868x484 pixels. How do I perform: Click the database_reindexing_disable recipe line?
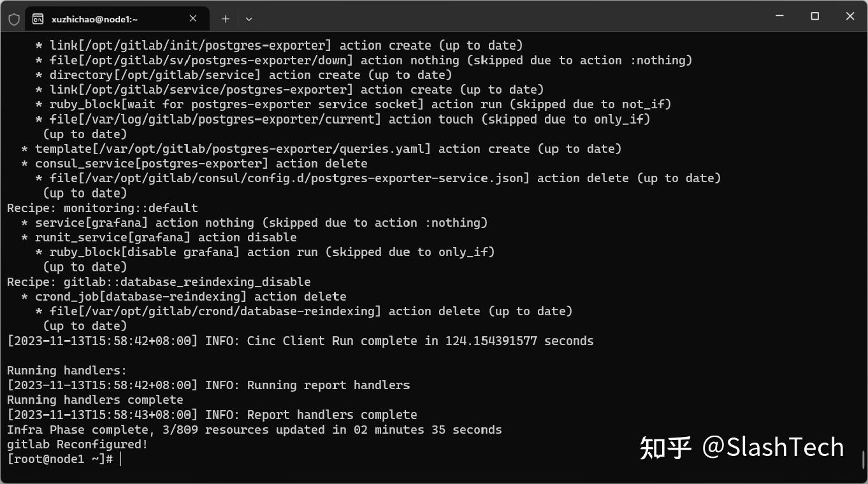159,281
